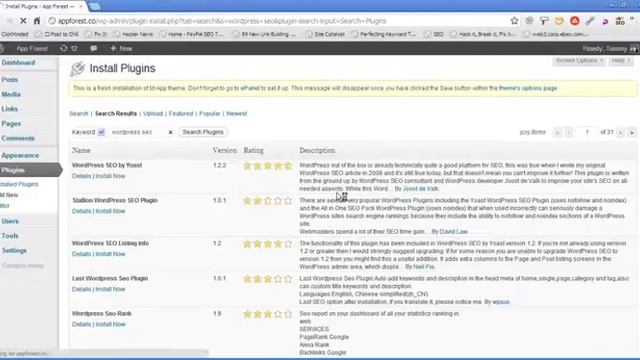The width and height of the screenshot is (640, 360).
Task: Open author link David Law
Action: click(453, 231)
